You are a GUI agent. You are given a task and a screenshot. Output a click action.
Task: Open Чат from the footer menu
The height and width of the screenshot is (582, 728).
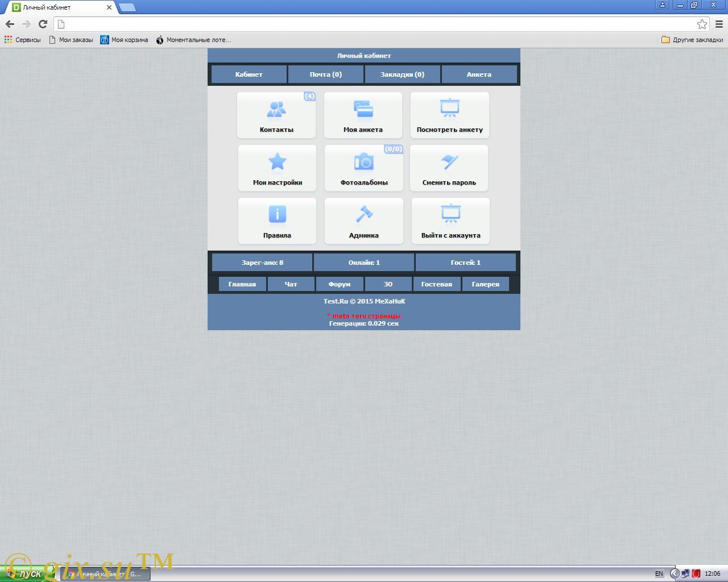coord(291,284)
